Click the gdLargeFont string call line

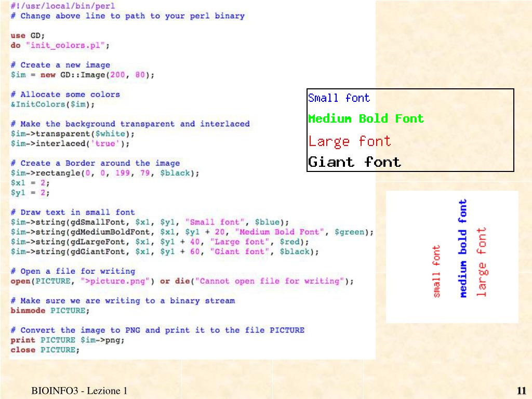coord(160,242)
